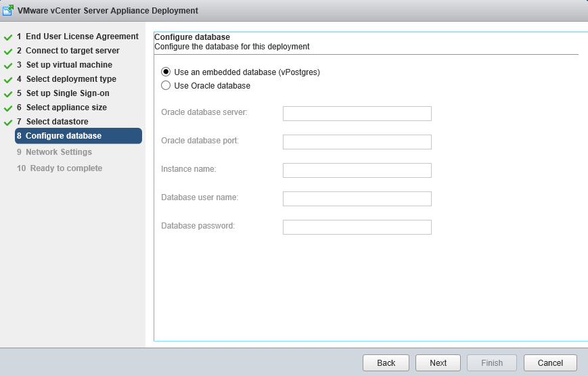
Task: Click the 'Oracle database port:' label
Action: coord(200,141)
